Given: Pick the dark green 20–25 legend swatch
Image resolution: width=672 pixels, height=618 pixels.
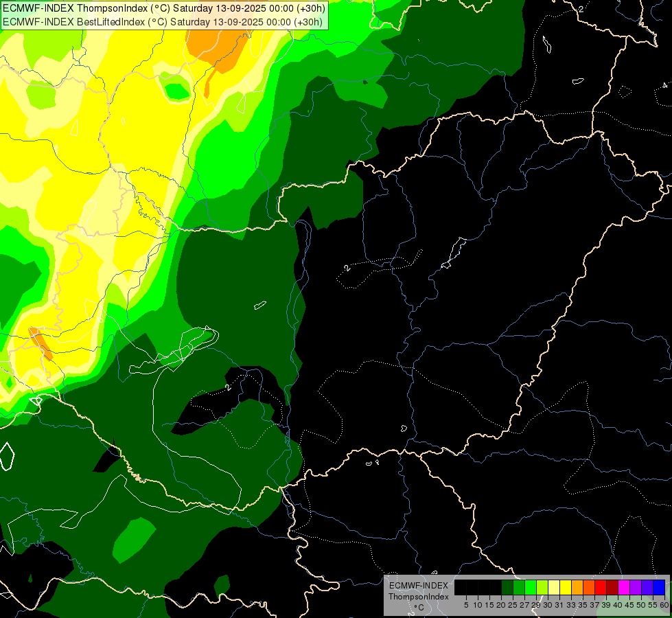Looking at the screenshot, I should point(507,588).
